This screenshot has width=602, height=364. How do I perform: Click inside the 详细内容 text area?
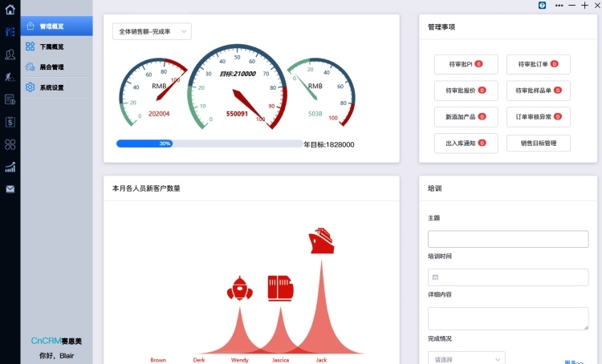coord(508,318)
